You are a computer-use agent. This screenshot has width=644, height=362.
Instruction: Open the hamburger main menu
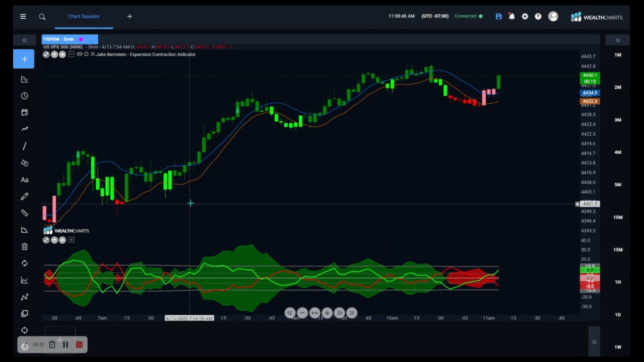pyautogui.click(x=23, y=16)
